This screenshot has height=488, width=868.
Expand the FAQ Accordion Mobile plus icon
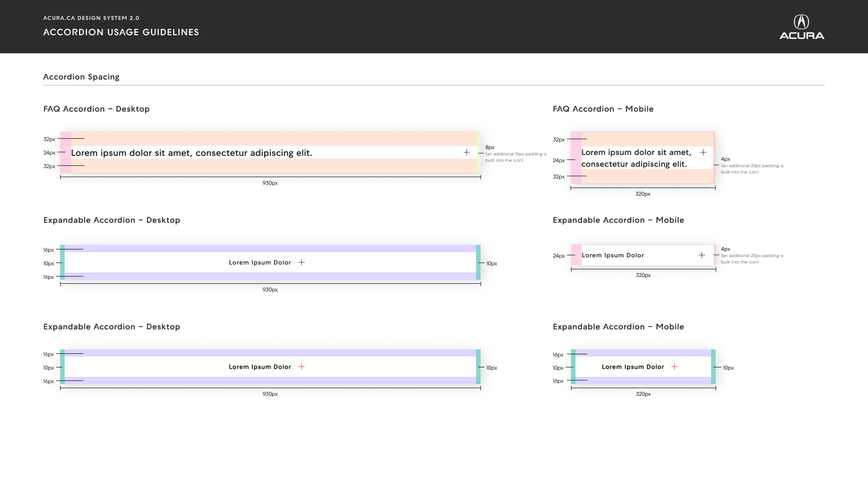703,152
